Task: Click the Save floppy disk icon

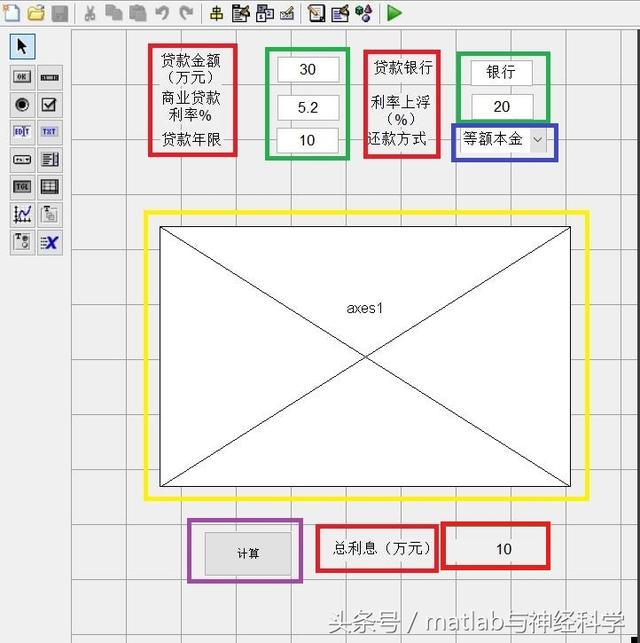Action: pos(60,13)
